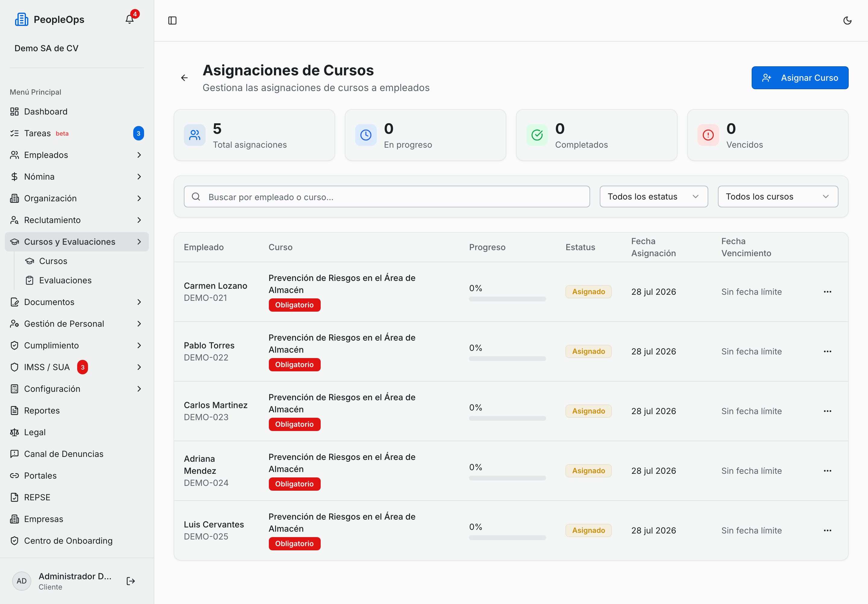Click Carmen Lozano's progress bar
The width and height of the screenshot is (868, 604).
click(507, 299)
